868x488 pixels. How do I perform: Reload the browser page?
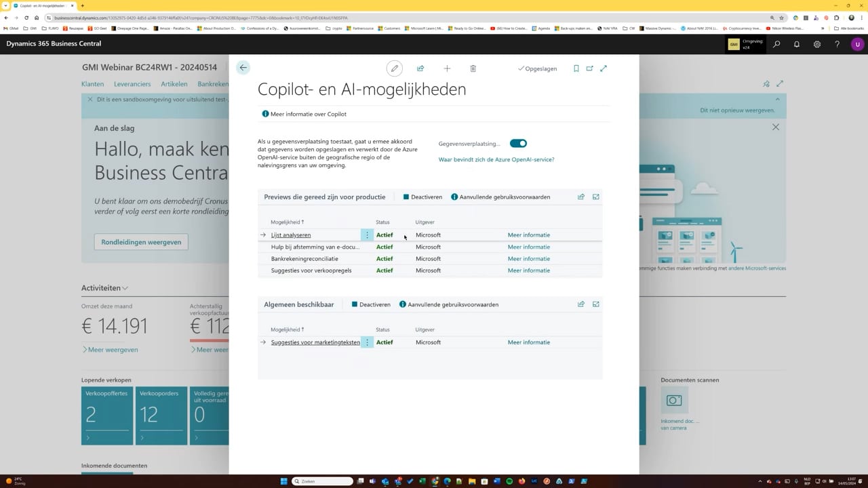click(26, 18)
